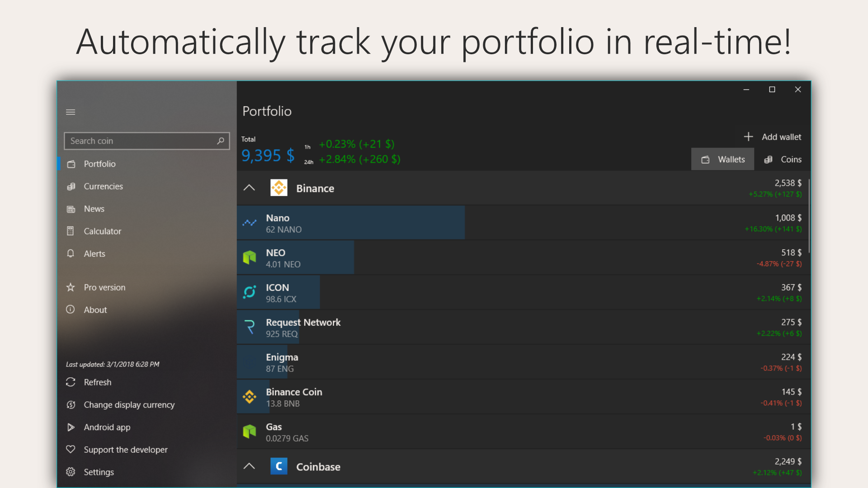Switch to Coins view

point(783,160)
